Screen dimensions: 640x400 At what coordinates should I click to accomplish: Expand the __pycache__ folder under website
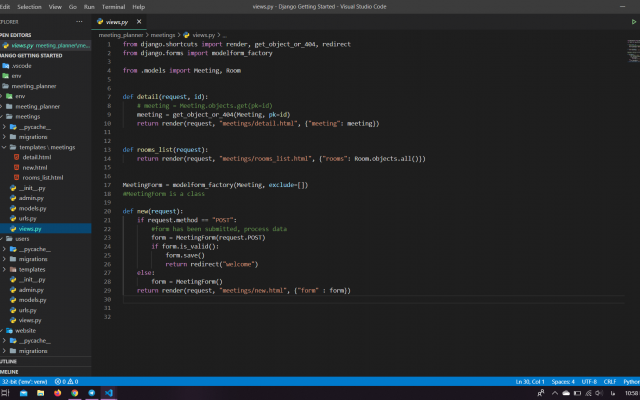tap(35, 340)
